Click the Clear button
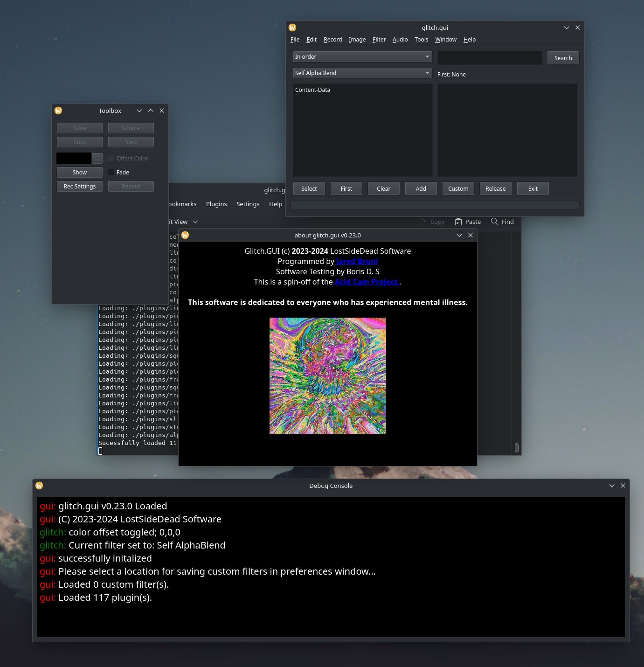The height and width of the screenshot is (667, 644). (x=383, y=188)
